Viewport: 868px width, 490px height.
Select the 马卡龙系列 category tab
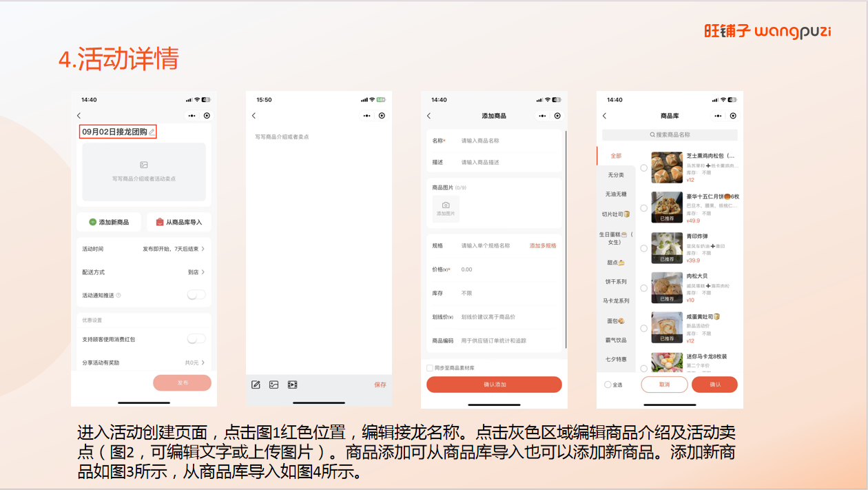[616, 301]
